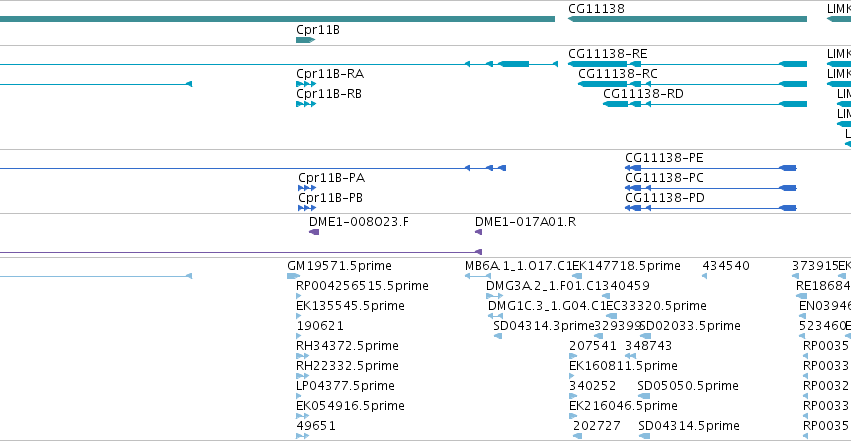Click the EK160811.5prime EST label

coord(623,366)
